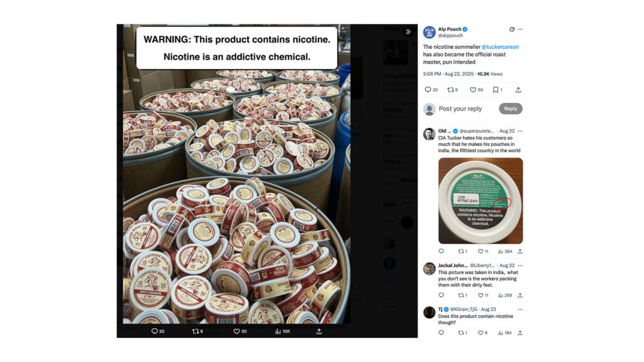Click the gray Reply button

tap(511, 109)
